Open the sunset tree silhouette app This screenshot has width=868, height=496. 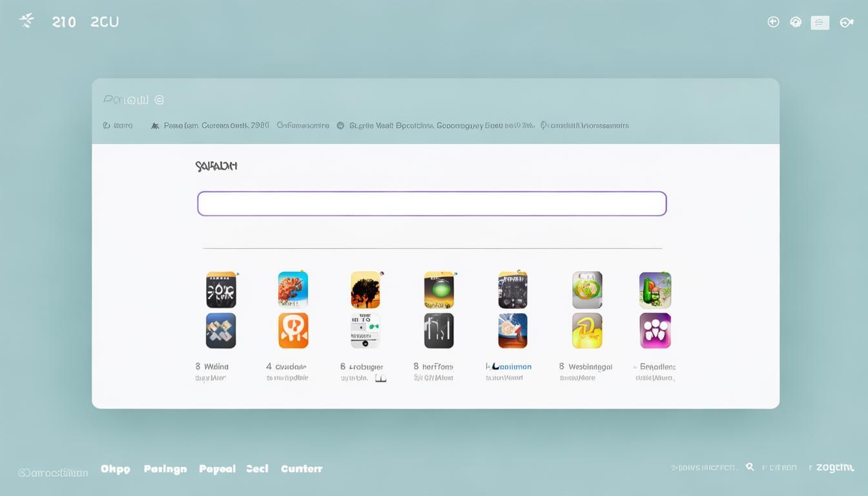pos(365,289)
